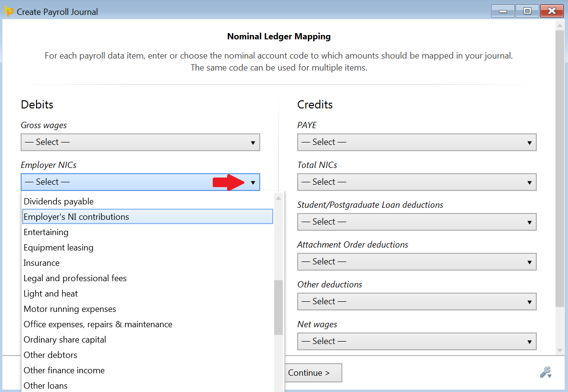Close the Create Payroll Journal window
568x392 pixels.
click(x=552, y=11)
